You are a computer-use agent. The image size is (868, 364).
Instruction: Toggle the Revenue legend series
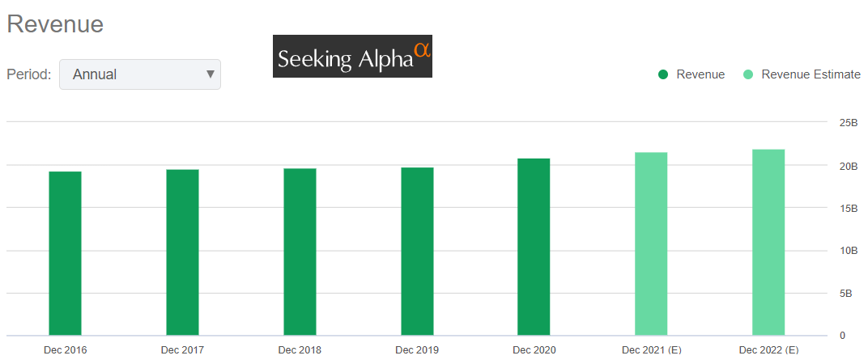click(x=700, y=74)
